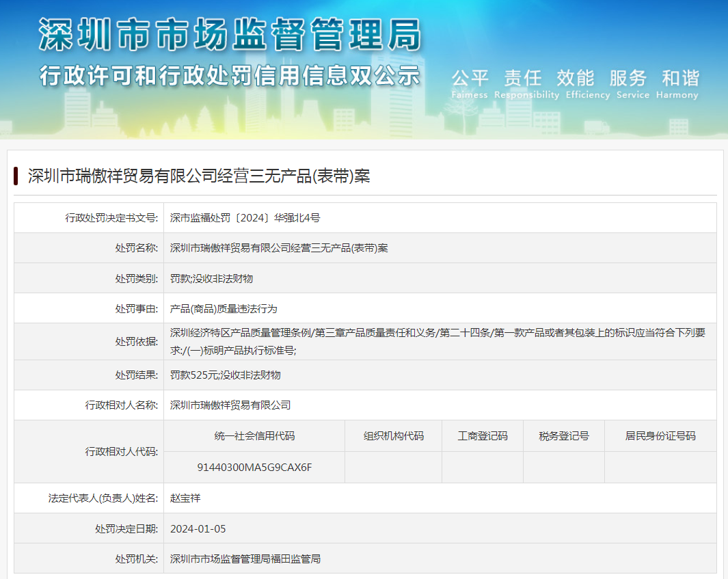This screenshot has width=728, height=579.
Task: Click the 处罚事由 row label
Action: 137,309
